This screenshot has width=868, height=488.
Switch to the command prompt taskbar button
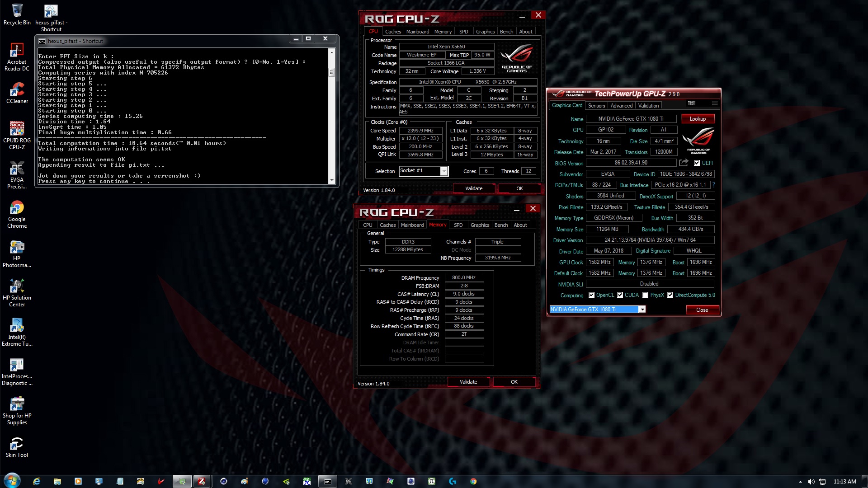(x=328, y=481)
